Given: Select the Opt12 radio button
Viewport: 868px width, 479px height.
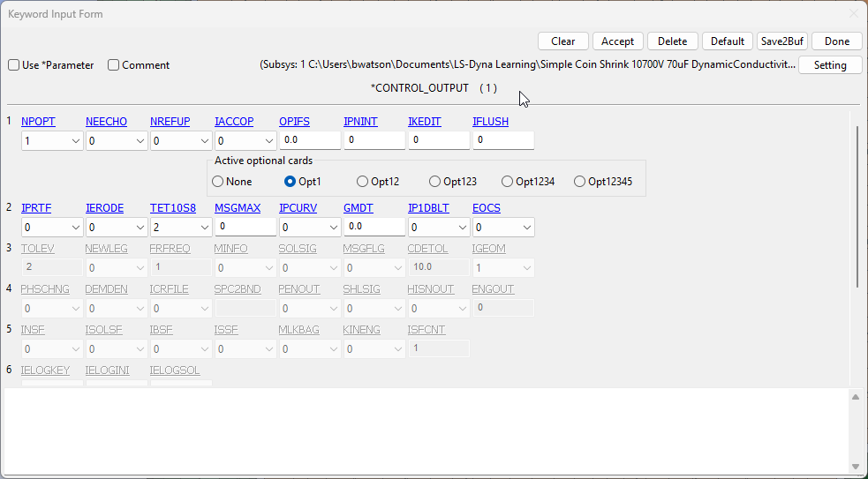Looking at the screenshot, I should tap(363, 182).
